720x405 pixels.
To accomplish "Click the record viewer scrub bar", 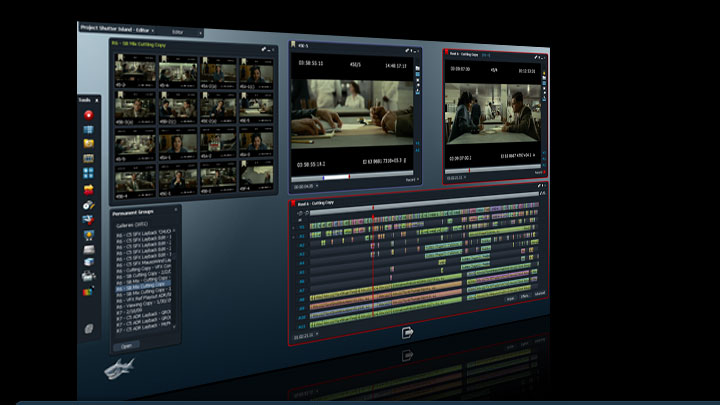I will click(494, 169).
